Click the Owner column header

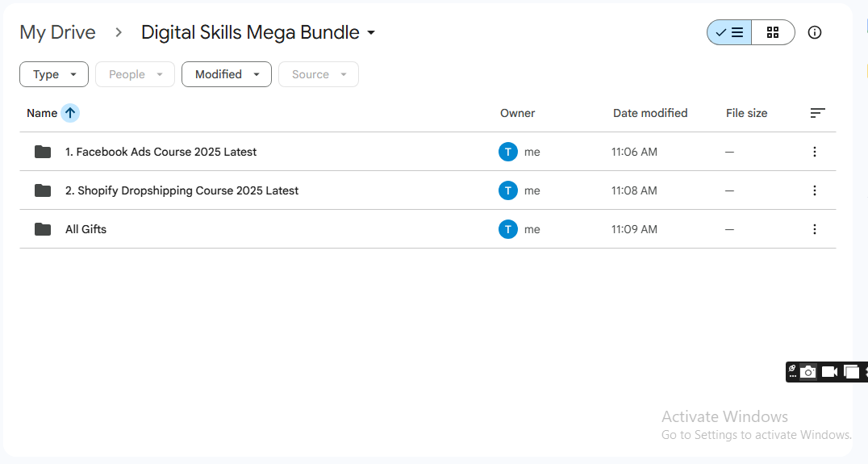click(518, 113)
